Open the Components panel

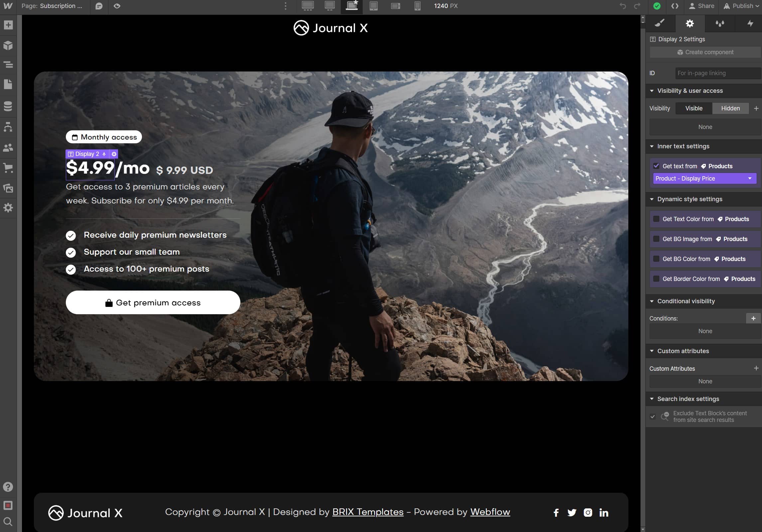[8, 46]
